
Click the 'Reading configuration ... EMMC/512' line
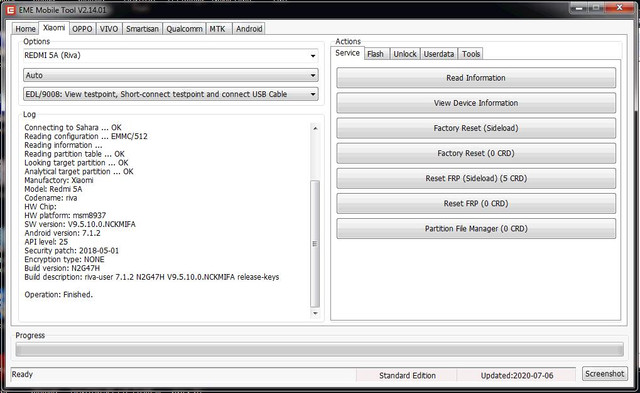86,136
